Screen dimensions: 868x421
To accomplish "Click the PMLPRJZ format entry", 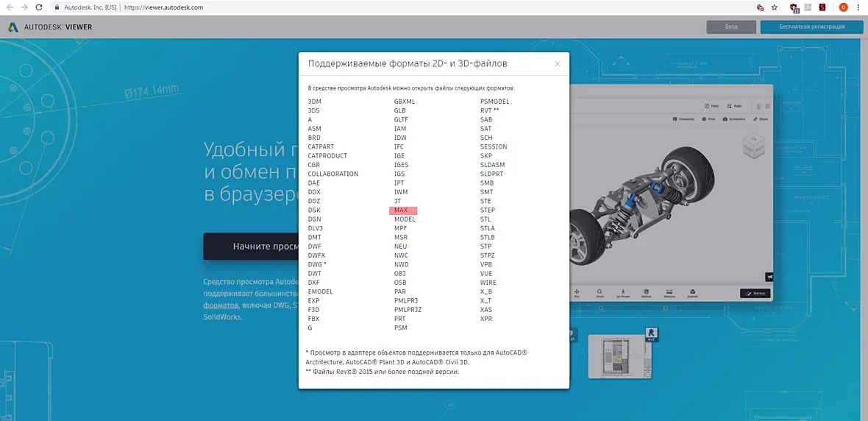I will [408, 310].
